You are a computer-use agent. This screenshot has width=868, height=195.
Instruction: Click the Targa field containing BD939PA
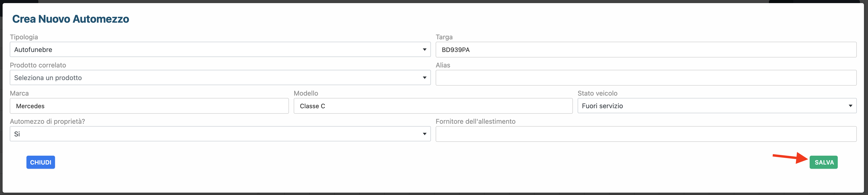pos(646,50)
